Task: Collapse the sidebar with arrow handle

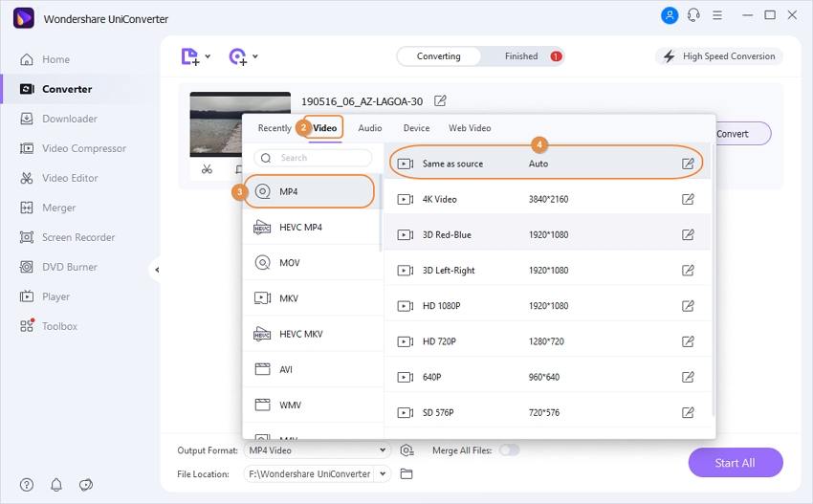Action: point(156,270)
